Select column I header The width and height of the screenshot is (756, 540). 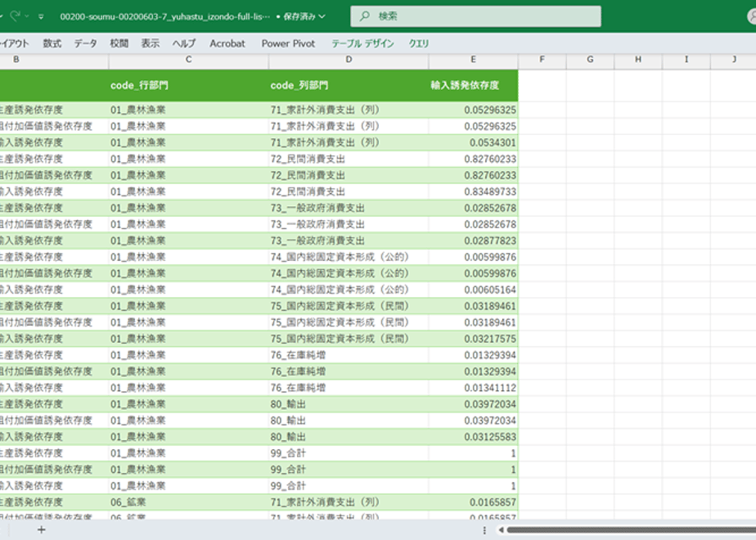[x=686, y=59]
